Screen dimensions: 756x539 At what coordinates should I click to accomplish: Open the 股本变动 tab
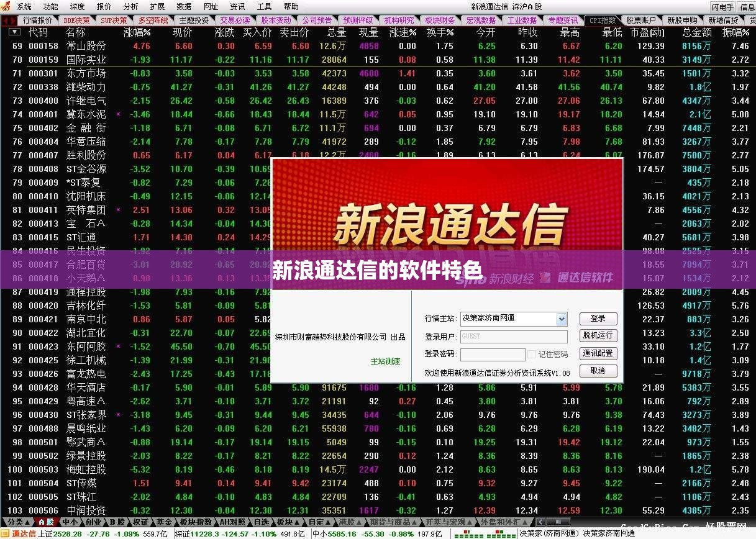[x=275, y=20]
